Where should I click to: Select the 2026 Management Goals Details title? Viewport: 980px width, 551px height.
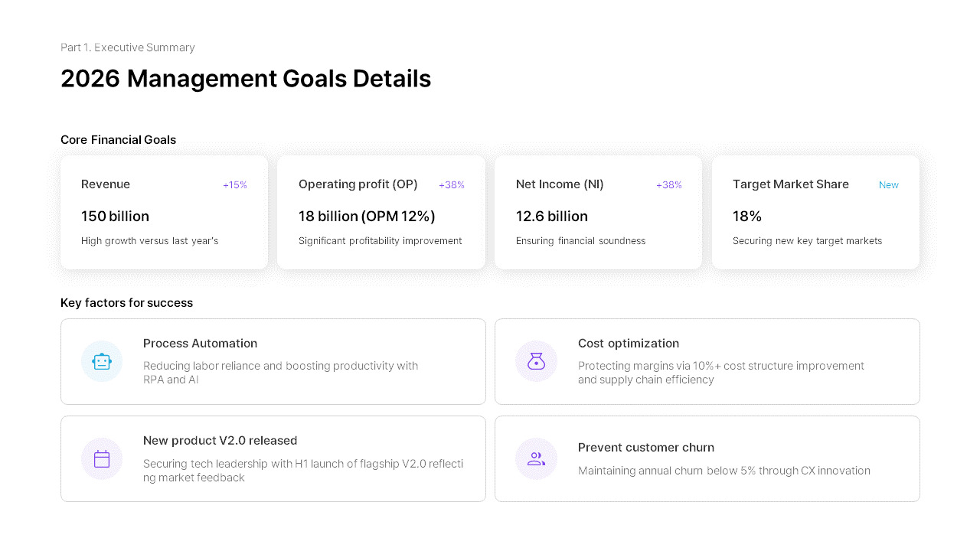pos(246,79)
